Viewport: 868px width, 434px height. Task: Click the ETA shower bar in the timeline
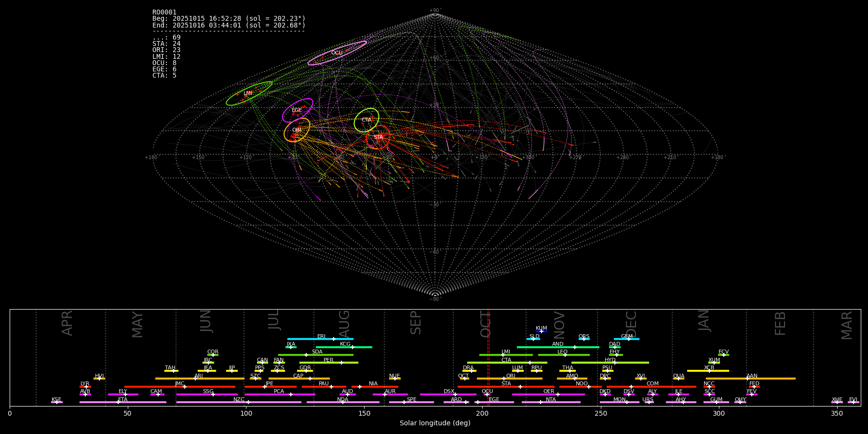(x=123, y=402)
